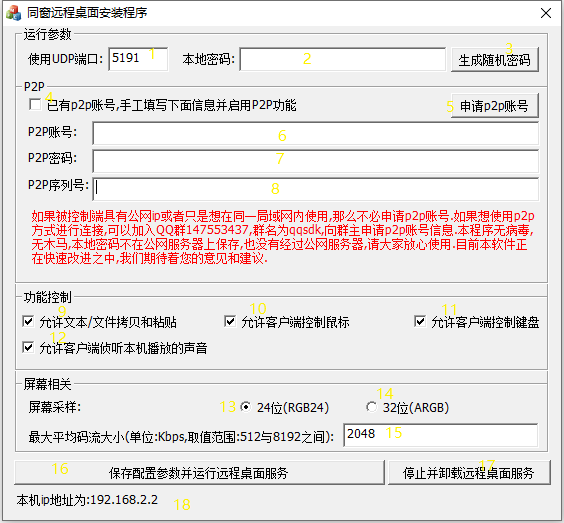Click the bitrate field showing 2048
This screenshot has width=564, height=523.
(x=441, y=435)
